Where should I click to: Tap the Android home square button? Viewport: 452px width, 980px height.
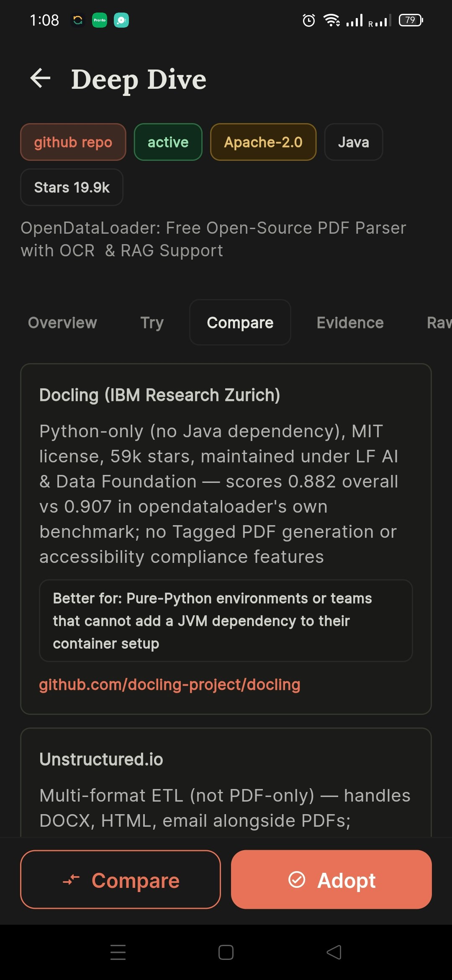click(x=226, y=952)
